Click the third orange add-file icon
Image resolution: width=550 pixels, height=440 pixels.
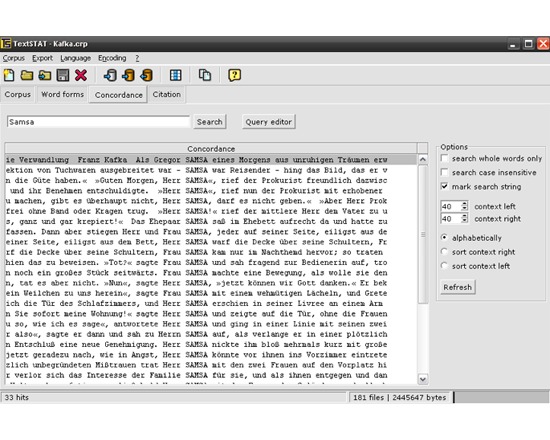click(x=146, y=75)
